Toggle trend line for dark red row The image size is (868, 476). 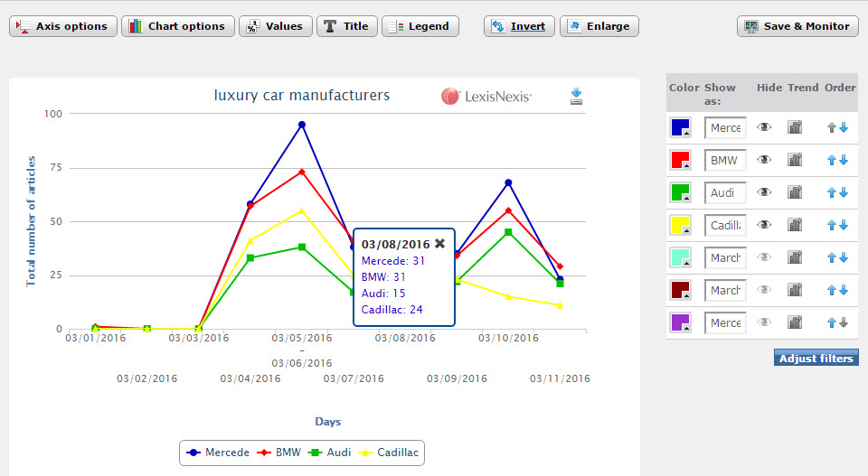[795, 290]
